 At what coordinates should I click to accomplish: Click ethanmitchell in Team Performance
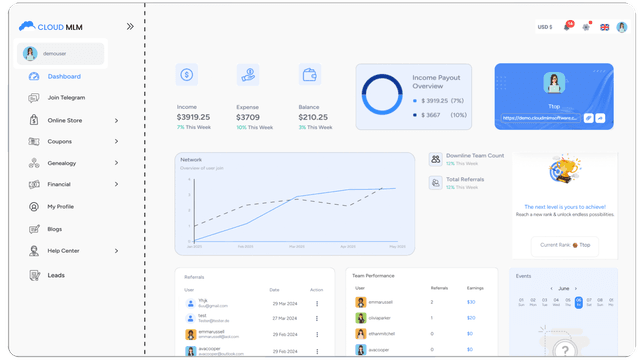click(x=381, y=333)
